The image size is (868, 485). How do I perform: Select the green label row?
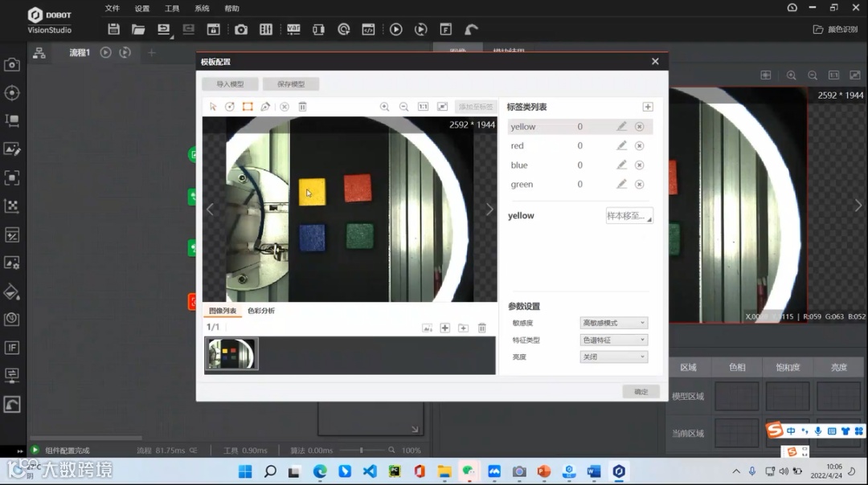[x=579, y=184]
